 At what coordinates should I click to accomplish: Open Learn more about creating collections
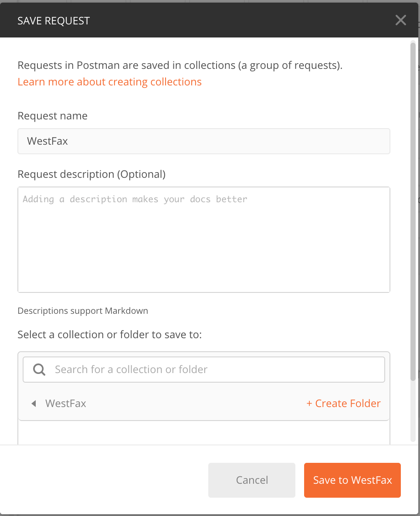click(109, 81)
